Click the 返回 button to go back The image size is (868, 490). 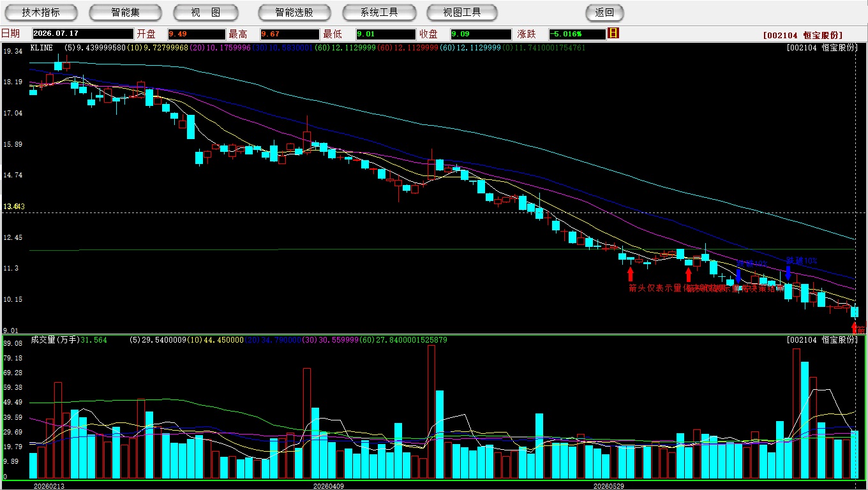click(x=604, y=12)
